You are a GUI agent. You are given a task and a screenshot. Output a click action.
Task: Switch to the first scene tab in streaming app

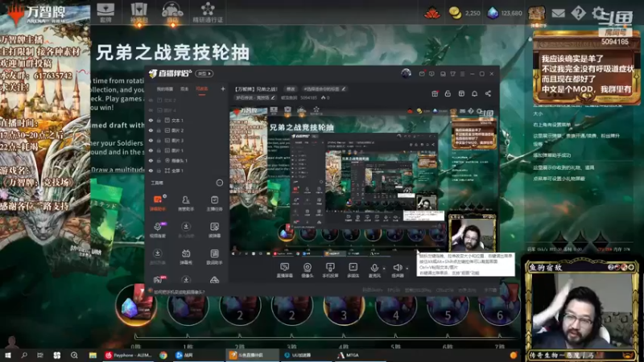click(165, 89)
